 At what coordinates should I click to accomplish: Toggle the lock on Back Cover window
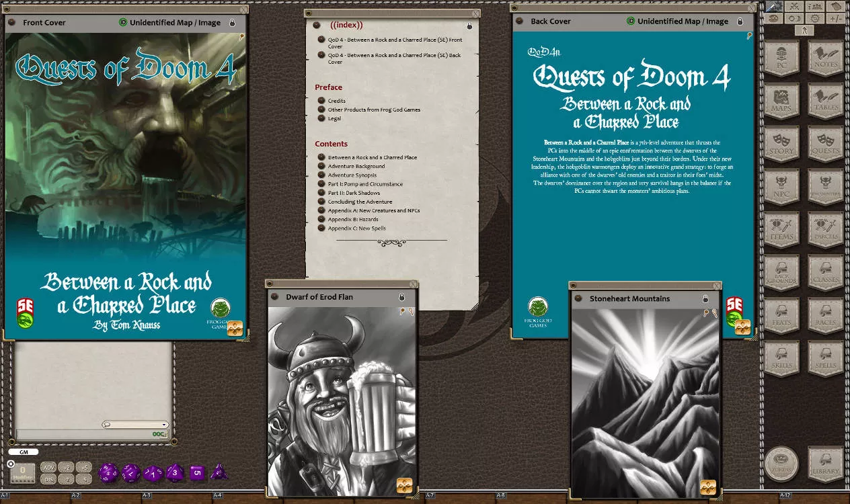740,22
